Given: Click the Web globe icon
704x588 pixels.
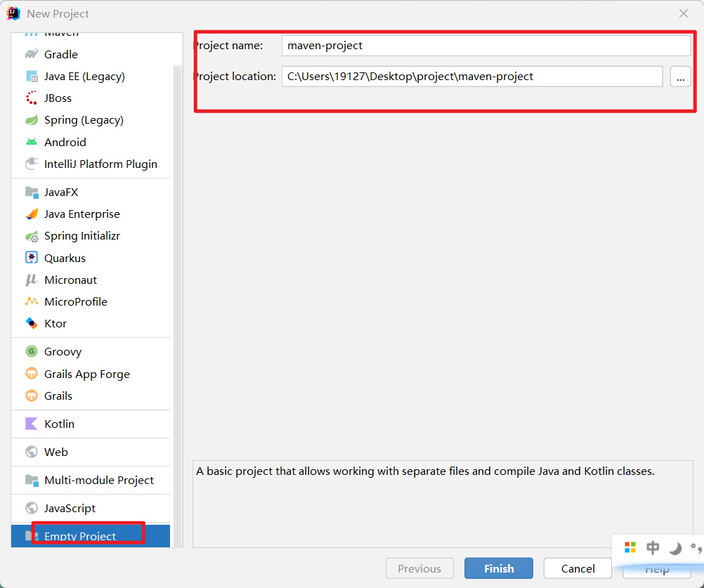Looking at the screenshot, I should pos(32,452).
